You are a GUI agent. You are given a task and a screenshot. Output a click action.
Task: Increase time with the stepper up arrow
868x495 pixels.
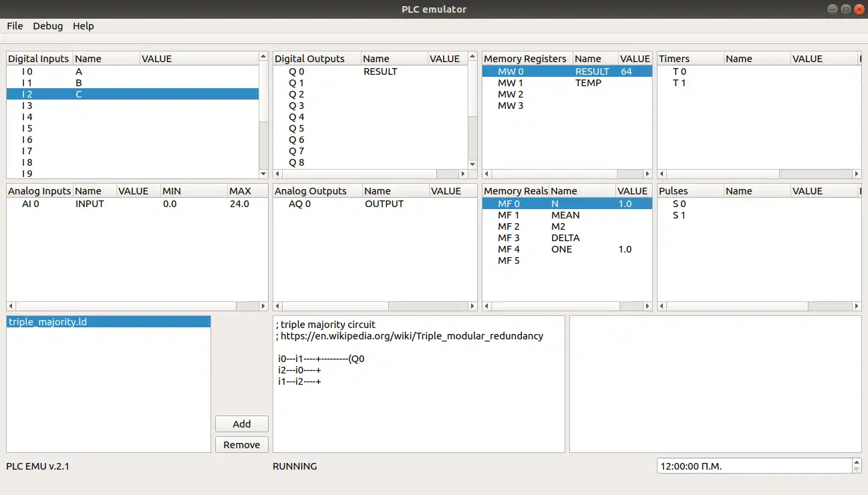point(857,462)
